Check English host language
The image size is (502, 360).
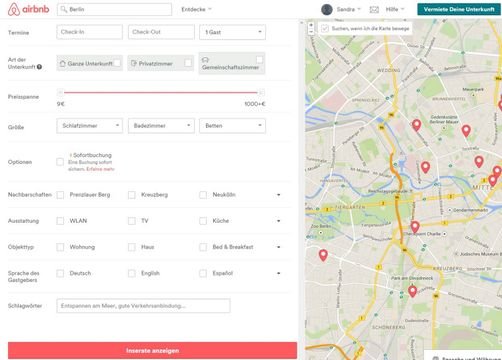(132, 273)
